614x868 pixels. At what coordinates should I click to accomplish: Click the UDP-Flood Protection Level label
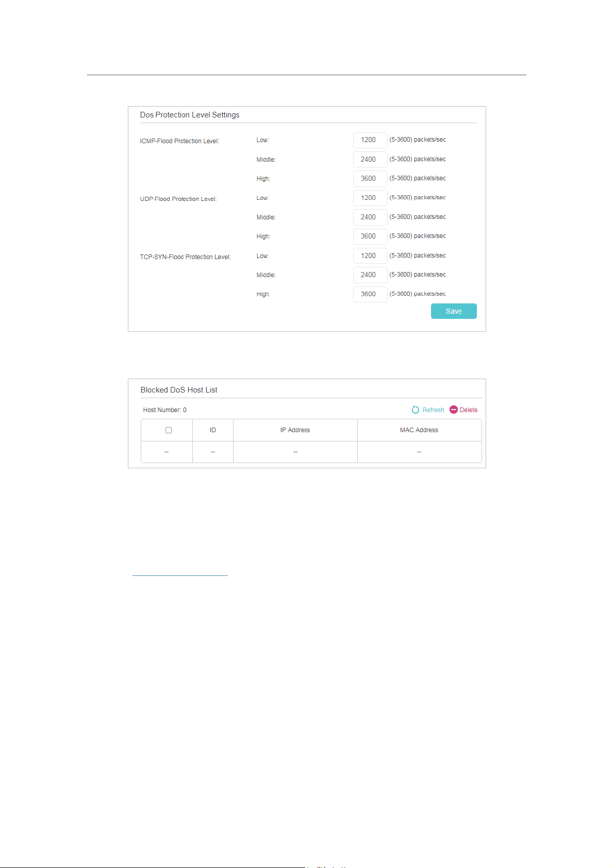178,199
